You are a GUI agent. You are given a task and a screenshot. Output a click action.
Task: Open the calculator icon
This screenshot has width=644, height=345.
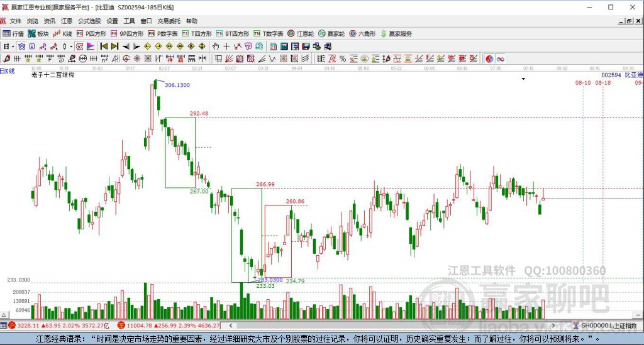click(284, 47)
